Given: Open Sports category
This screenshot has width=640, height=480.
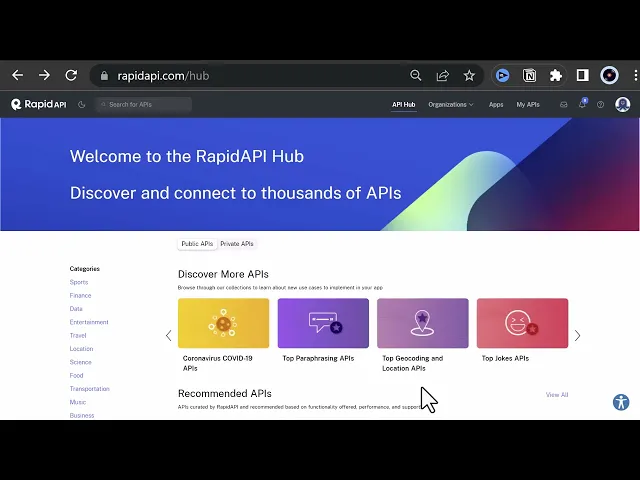Looking at the screenshot, I should 79,282.
